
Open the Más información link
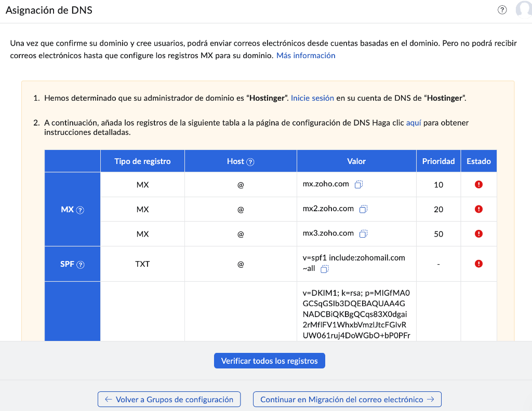[305, 56]
